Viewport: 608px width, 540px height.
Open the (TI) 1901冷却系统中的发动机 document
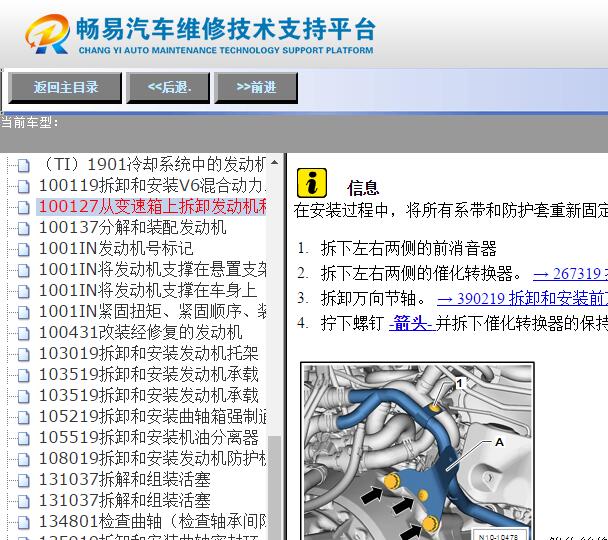coord(153,164)
